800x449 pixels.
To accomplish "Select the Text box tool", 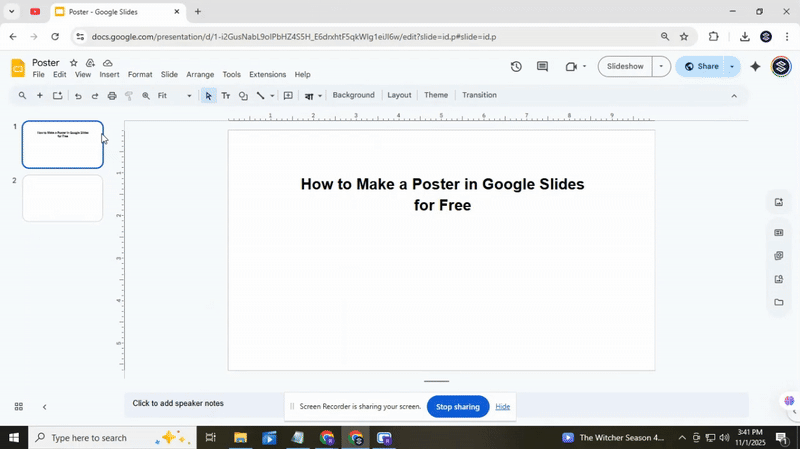I will (x=225, y=96).
